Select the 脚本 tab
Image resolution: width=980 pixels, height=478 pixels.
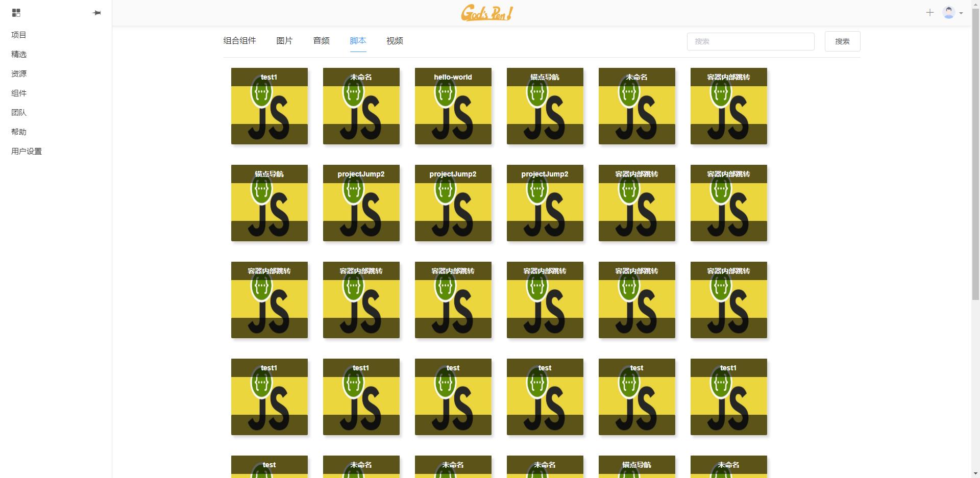[x=358, y=41]
